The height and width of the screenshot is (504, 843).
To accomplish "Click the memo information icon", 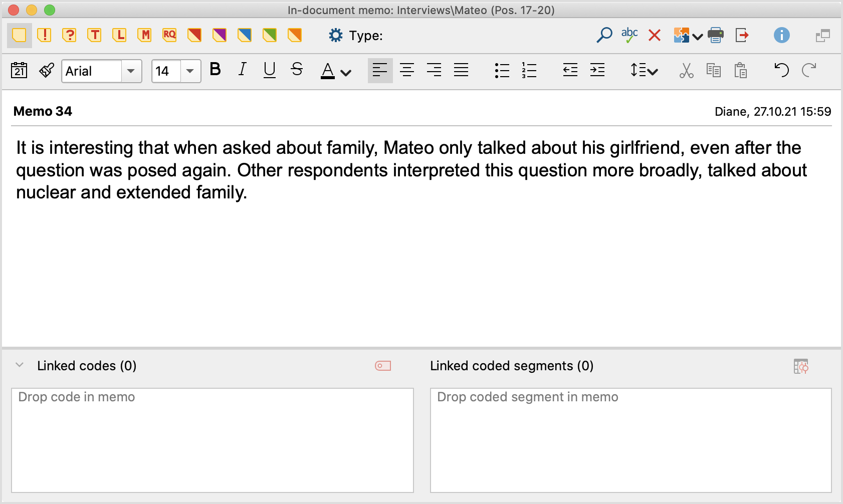I will click(x=782, y=35).
